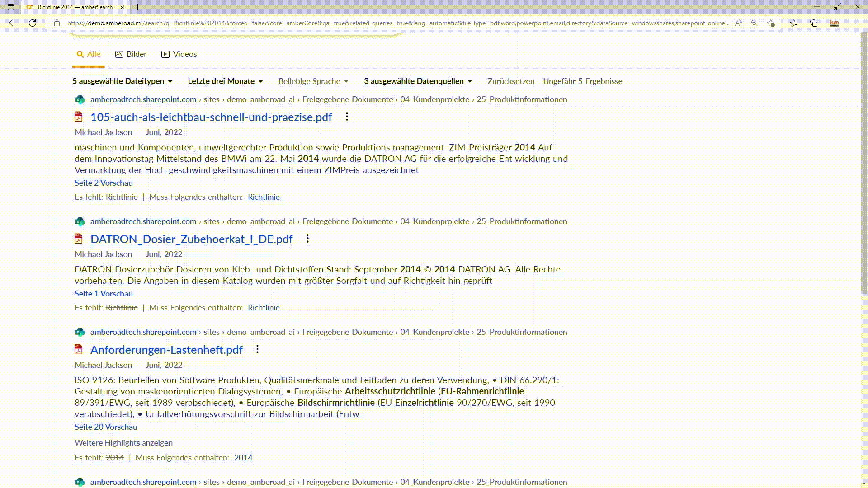Reload the page with the refresh icon
This screenshot has height=488, width=868.
click(32, 23)
